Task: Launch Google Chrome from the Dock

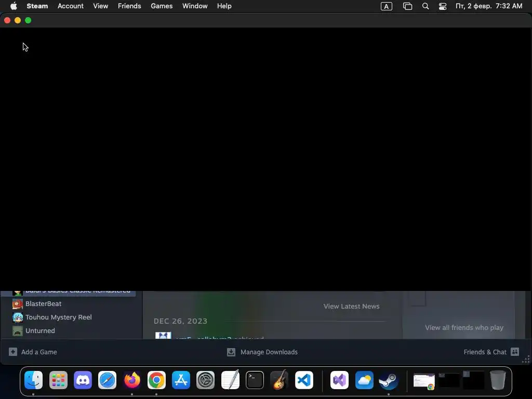Action: point(156,380)
